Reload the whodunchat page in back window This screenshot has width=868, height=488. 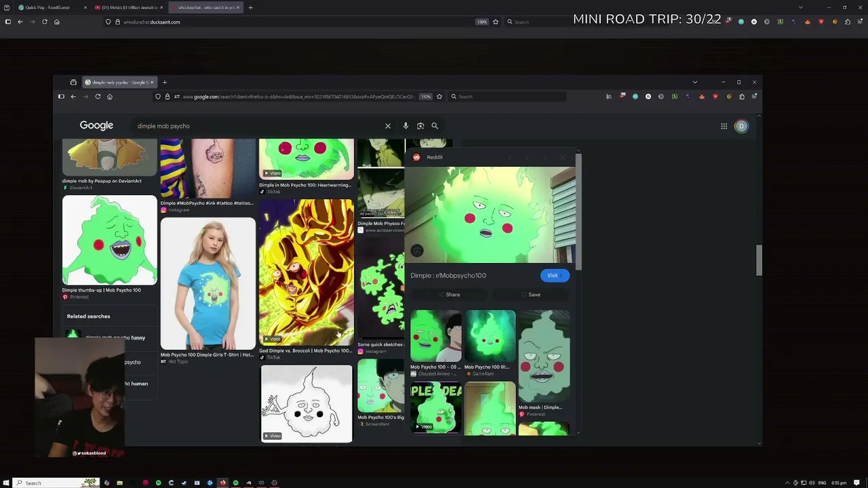pyautogui.click(x=45, y=22)
